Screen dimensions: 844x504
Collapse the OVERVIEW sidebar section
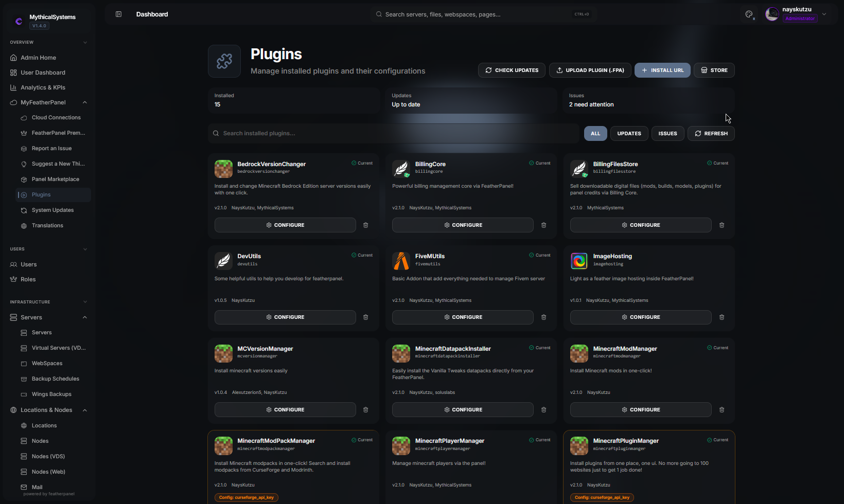pyautogui.click(x=85, y=42)
